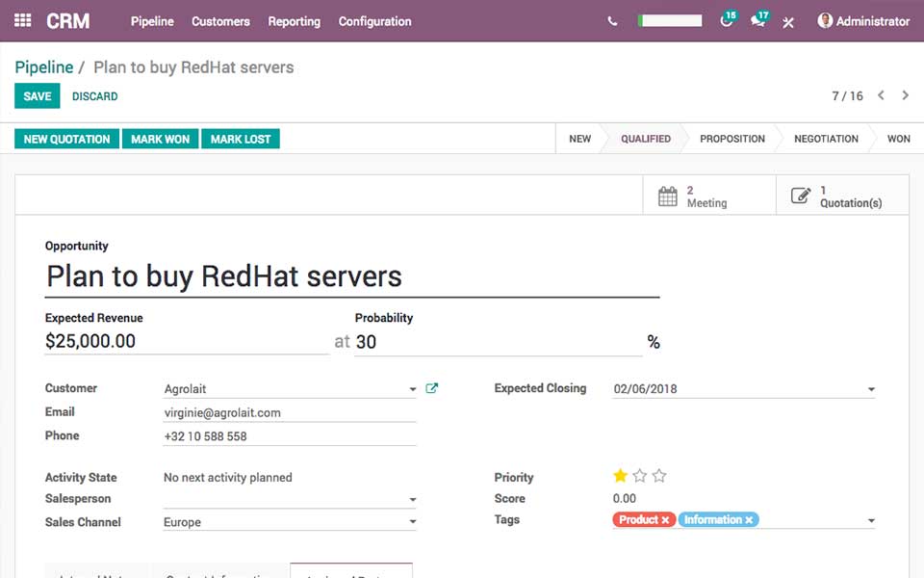This screenshot has height=578, width=924.
Task: Click the Administrator avatar icon
Action: (x=825, y=20)
